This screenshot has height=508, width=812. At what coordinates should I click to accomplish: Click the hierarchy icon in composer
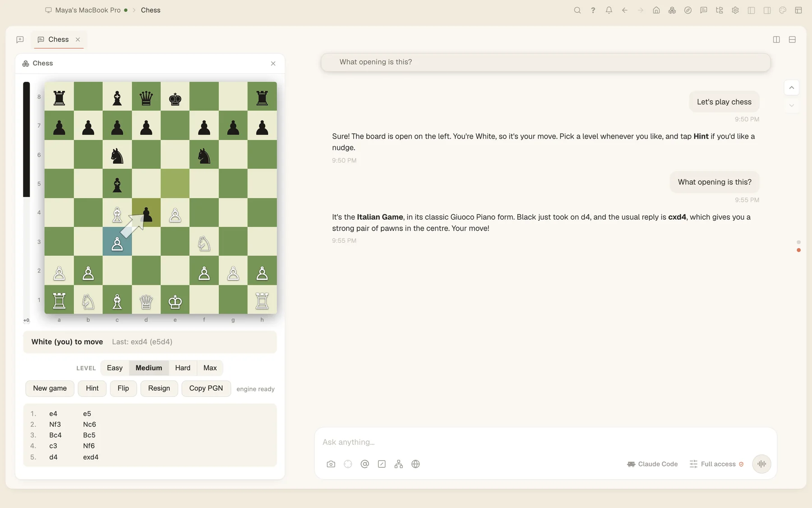coord(398,464)
